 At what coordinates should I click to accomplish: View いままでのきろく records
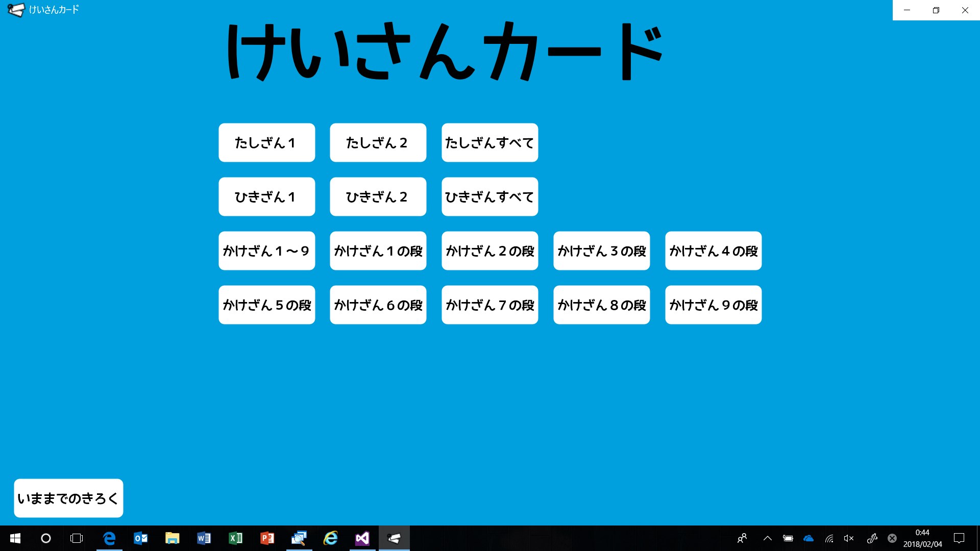(68, 498)
